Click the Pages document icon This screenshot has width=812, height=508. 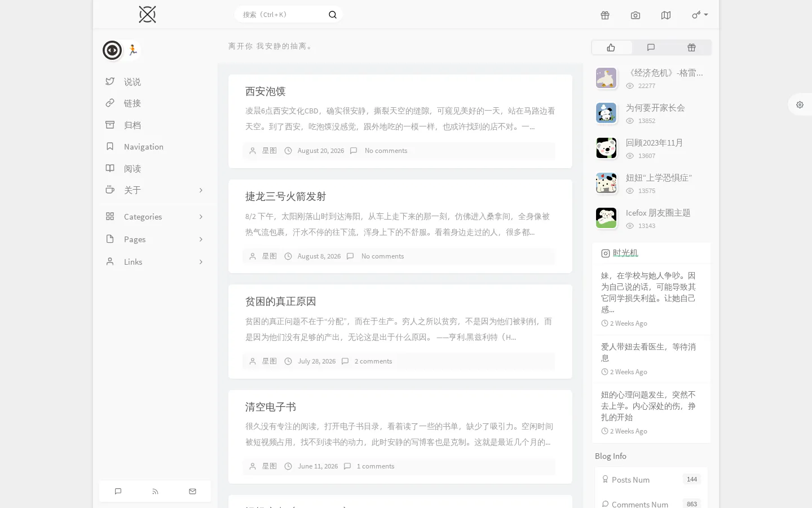click(x=110, y=239)
